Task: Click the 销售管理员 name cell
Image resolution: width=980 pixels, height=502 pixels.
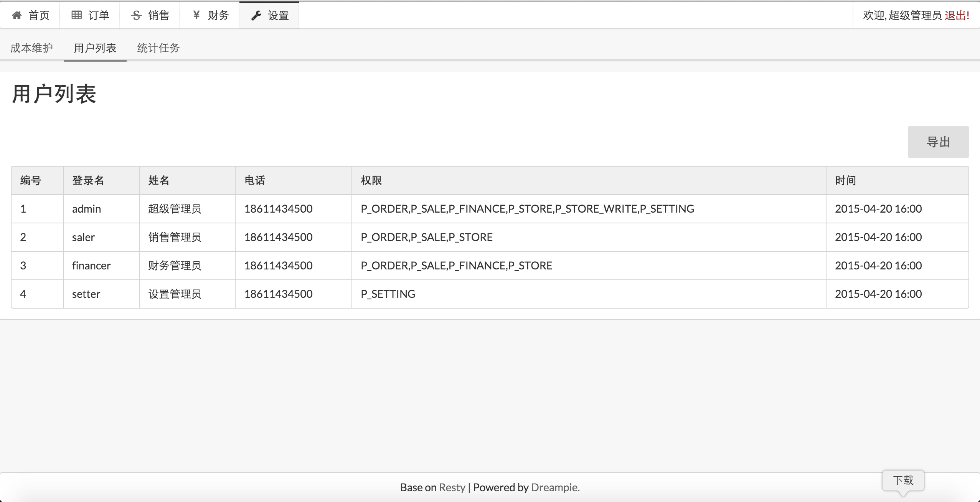Action: coord(175,237)
